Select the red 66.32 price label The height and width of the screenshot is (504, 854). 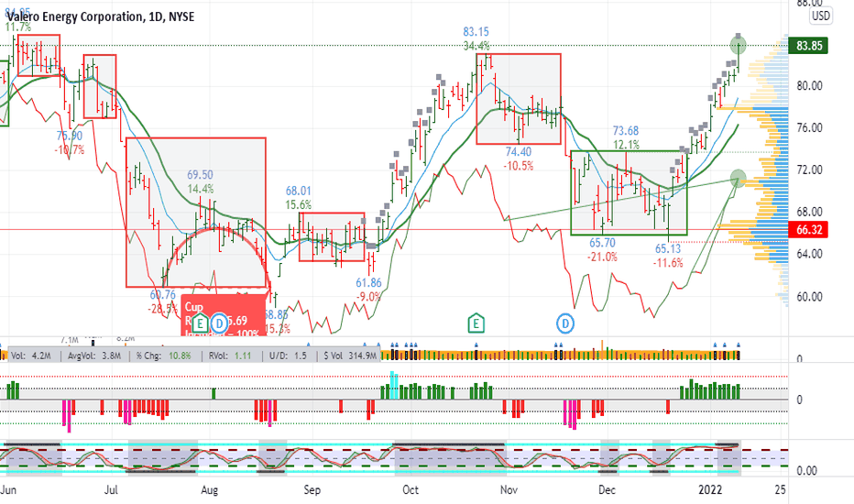tap(808, 229)
